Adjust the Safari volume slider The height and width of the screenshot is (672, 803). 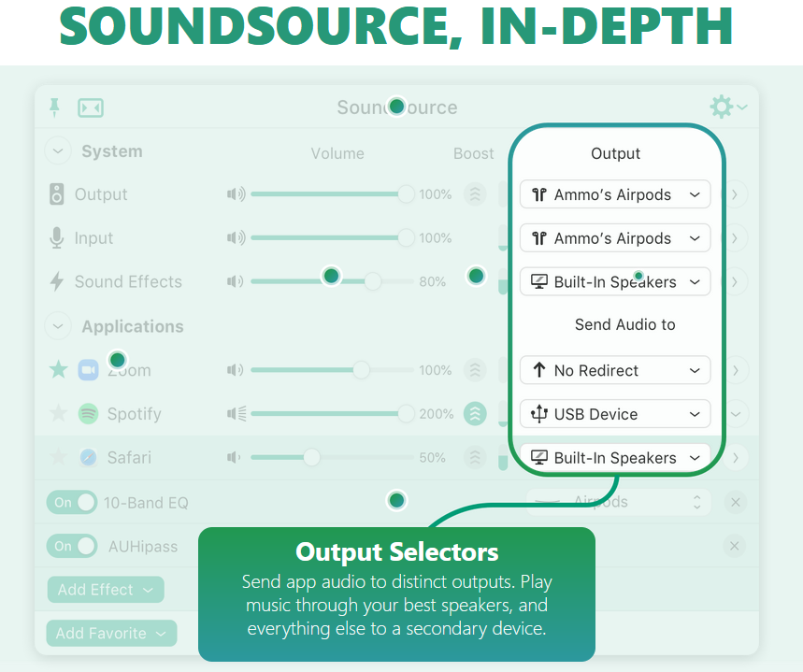click(x=333, y=457)
